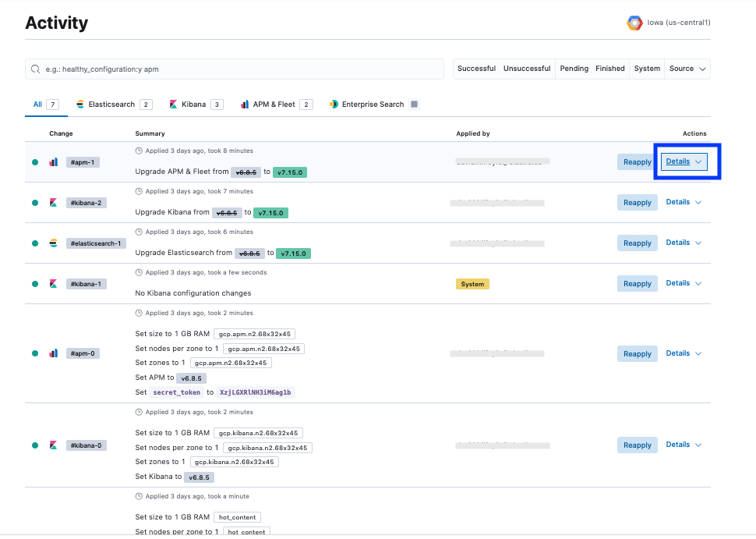Click the Kibana icon beside #kibana-0
Viewport: 756px width, 539px height.
[x=53, y=445]
